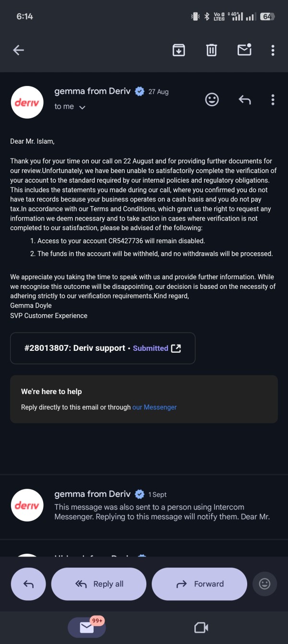Screen dimensions: 288x644
Task: Open ticket #28013807 Deriv support link
Action: pos(103,348)
